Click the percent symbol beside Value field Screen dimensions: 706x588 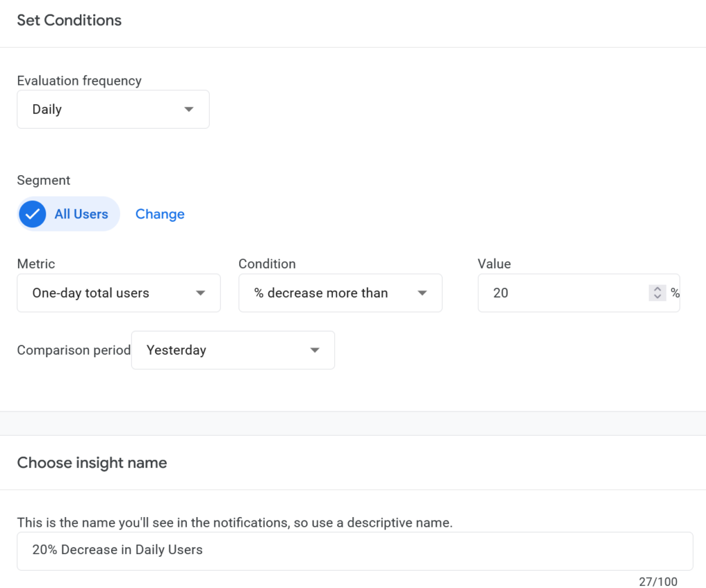[675, 293]
